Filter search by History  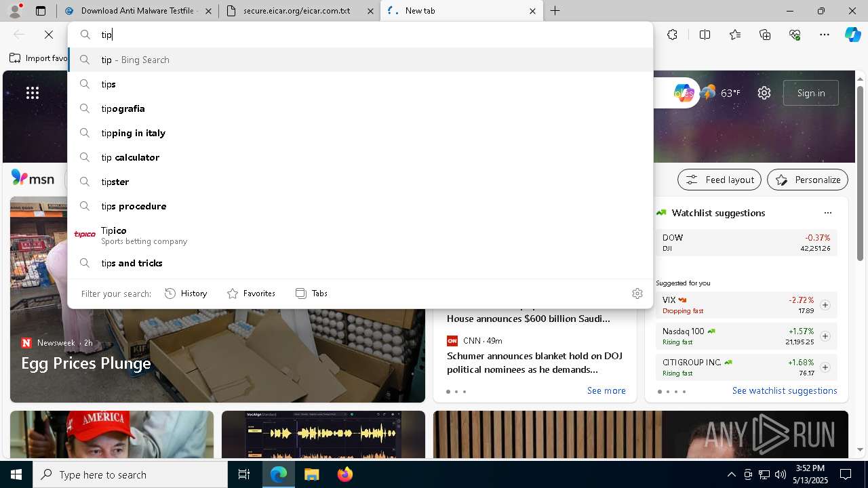click(x=186, y=293)
